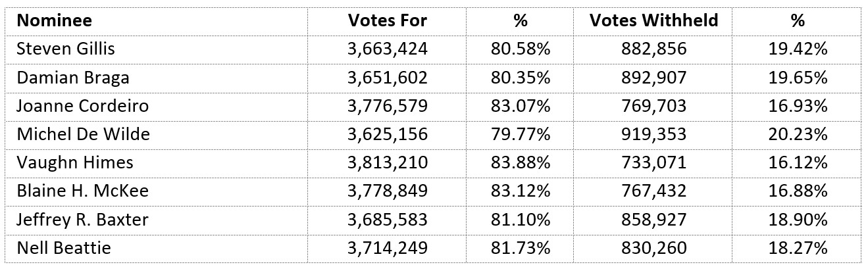868x269 pixels.
Task: Click the Votes For column header
Action: point(388,20)
